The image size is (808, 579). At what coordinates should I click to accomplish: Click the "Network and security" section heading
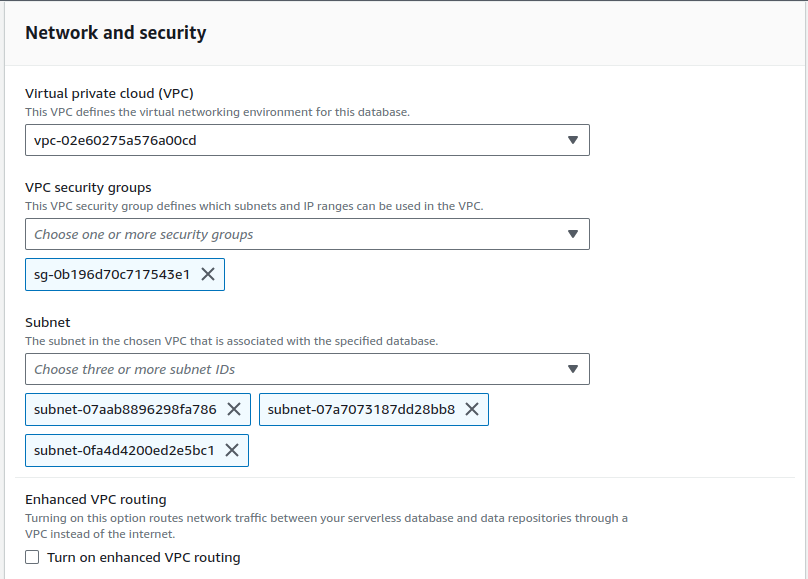click(116, 33)
